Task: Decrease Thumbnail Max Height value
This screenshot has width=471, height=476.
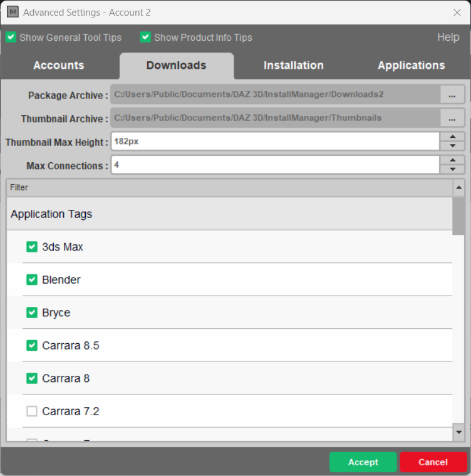Action: [x=452, y=146]
